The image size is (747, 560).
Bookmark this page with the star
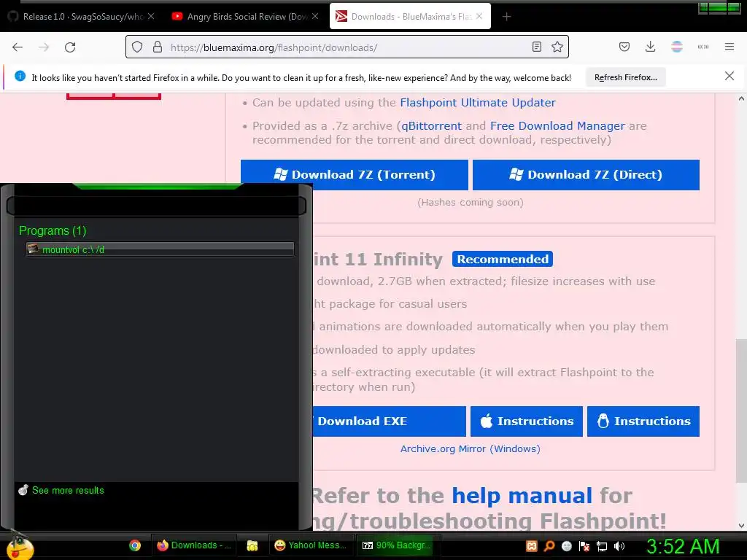tap(557, 47)
